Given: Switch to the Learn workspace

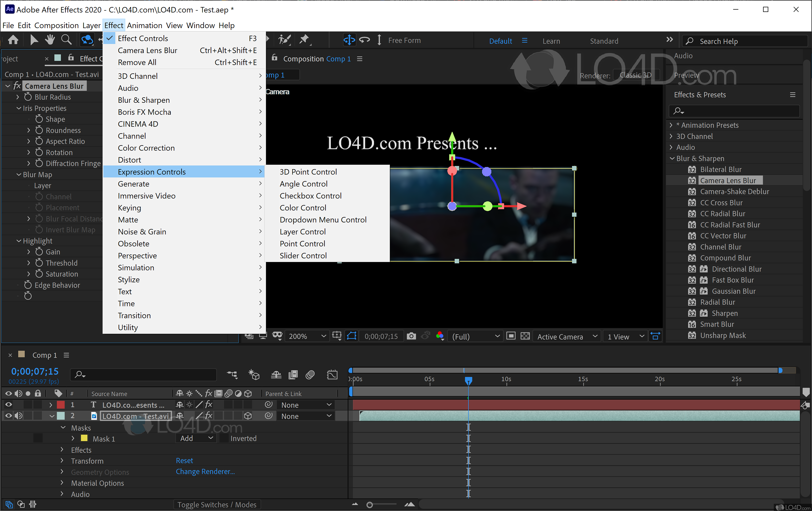Looking at the screenshot, I should (x=551, y=41).
